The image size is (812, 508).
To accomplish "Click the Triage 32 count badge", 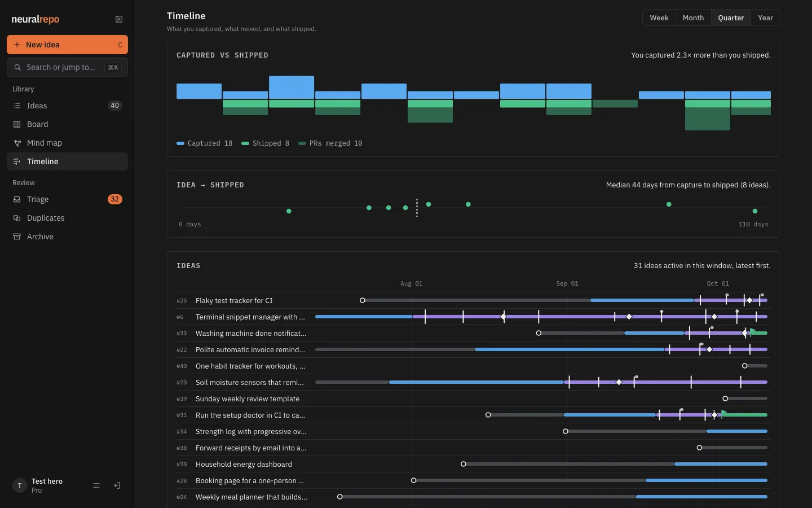I will pos(114,199).
